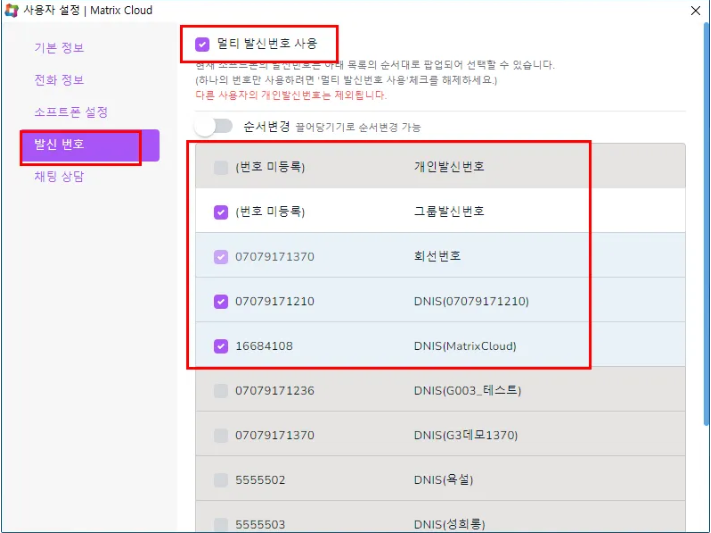Screen dimensions: 711x533
Task: Open the 기본 정보 tab
Action: point(59,48)
